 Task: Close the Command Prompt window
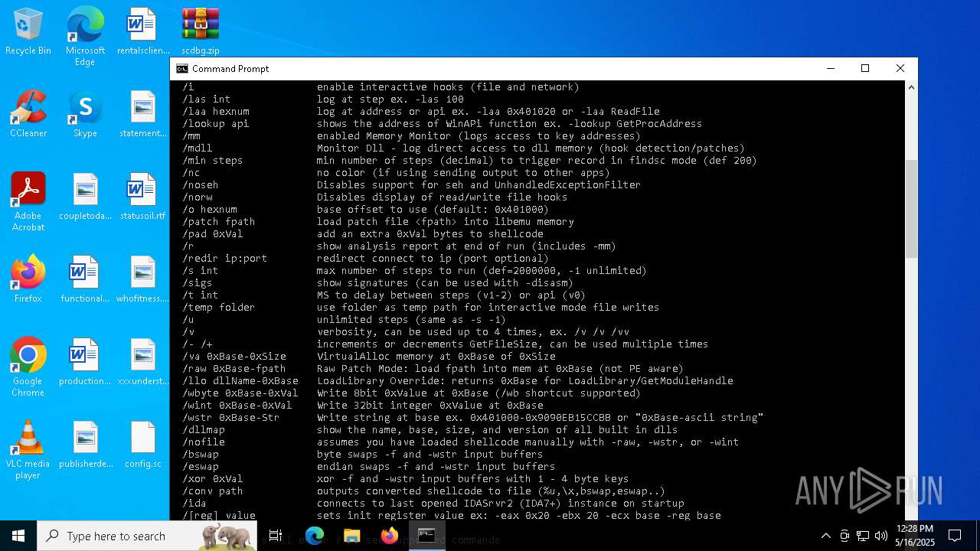[900, 69]
